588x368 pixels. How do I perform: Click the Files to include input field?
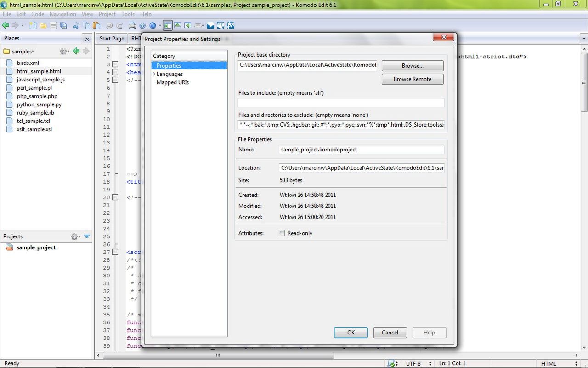341,103
